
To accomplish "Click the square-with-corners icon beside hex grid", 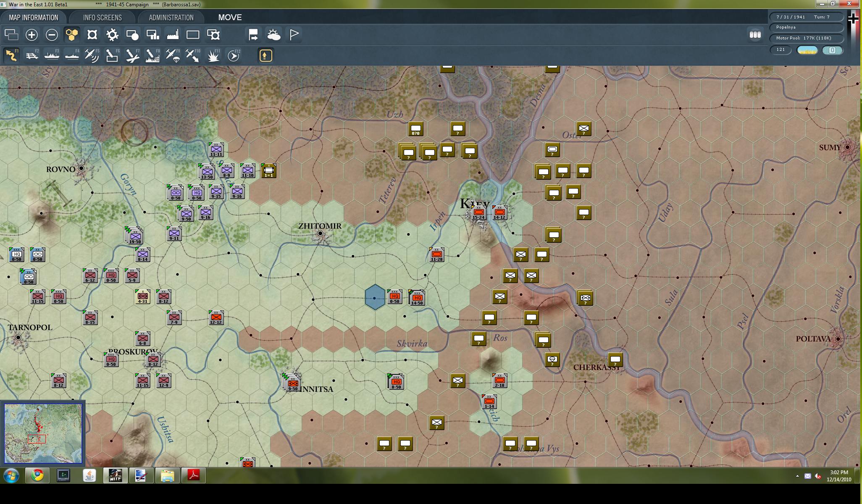I will pyautogui.click(x=92, y=35).
